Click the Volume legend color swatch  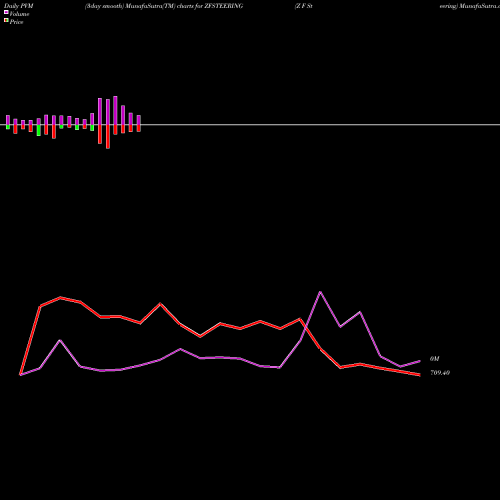tap(6, 12)
